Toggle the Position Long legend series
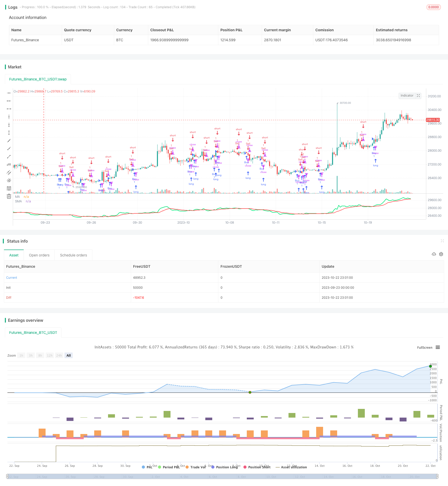The image size is (448, 486). (x=224, y=467)
